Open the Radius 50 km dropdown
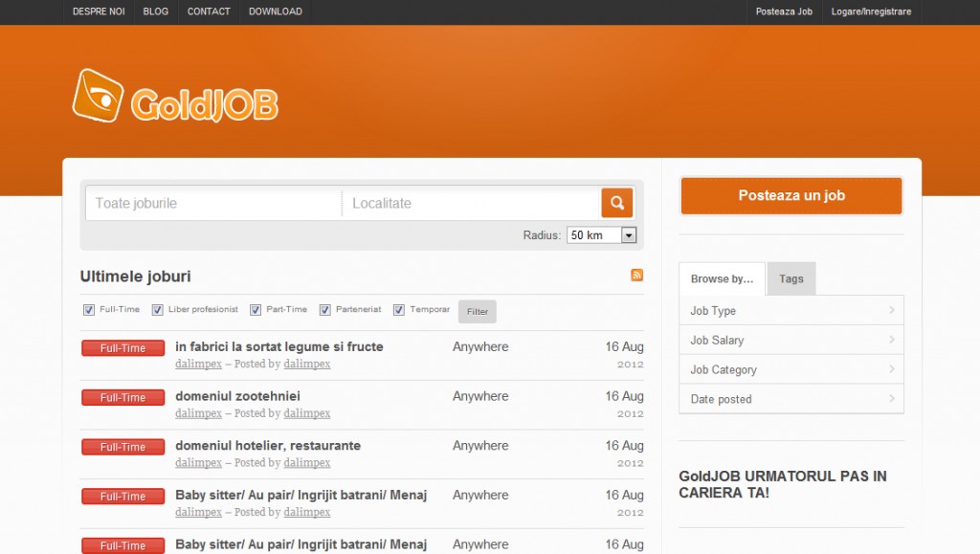The height and width of the screenshot is (554, 980). coord(601,235)
